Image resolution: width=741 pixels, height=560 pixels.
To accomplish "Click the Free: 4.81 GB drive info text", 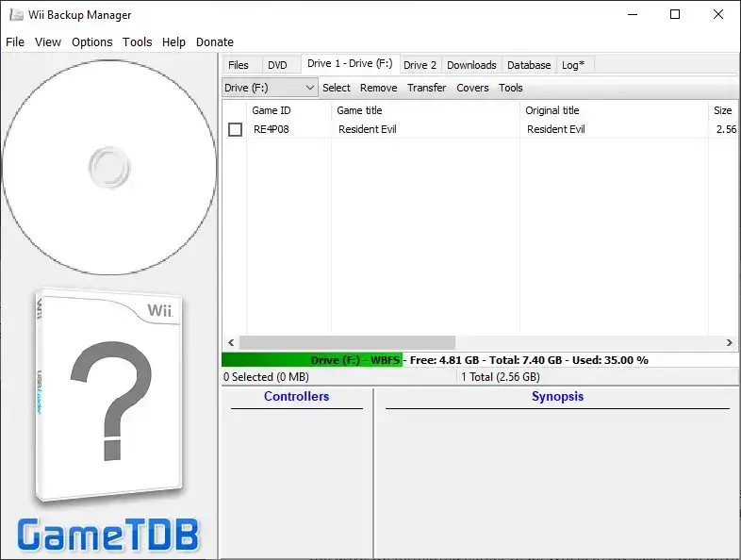I will point(444,360).
